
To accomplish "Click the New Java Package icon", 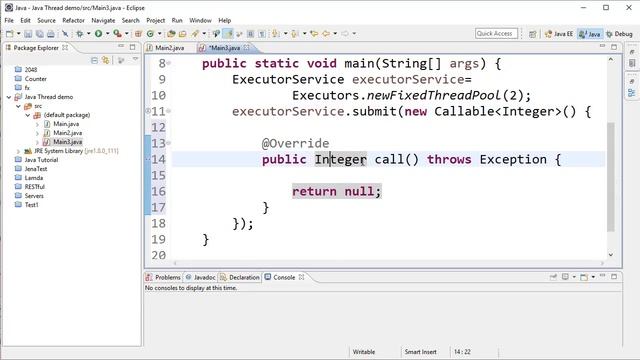I will 138,34.
